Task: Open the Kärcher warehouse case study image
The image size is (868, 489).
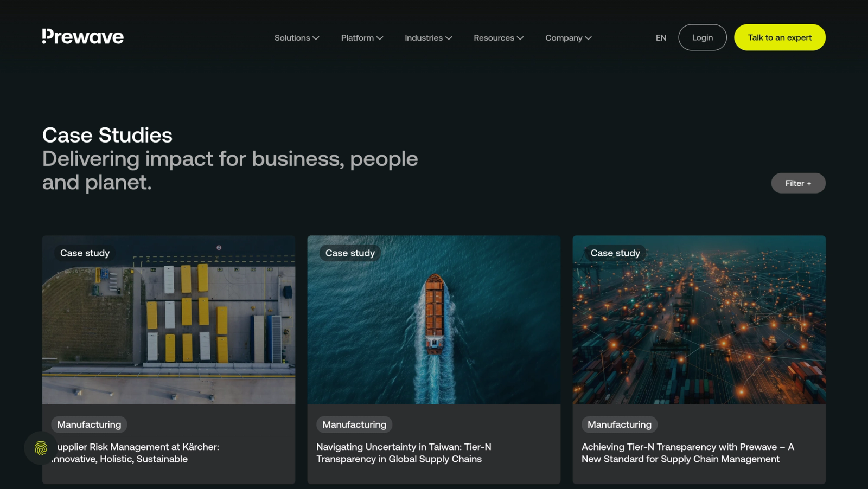Action: click(x=169, y=320)
